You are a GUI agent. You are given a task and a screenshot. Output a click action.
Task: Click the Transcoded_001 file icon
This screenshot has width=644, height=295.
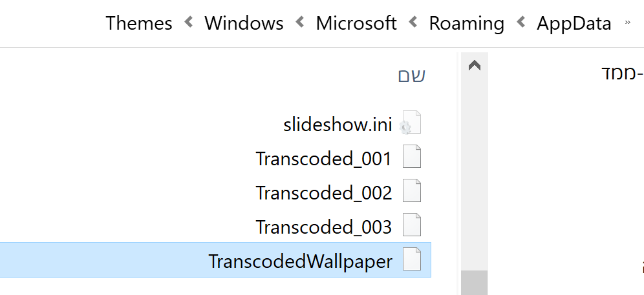pos(412,158)
